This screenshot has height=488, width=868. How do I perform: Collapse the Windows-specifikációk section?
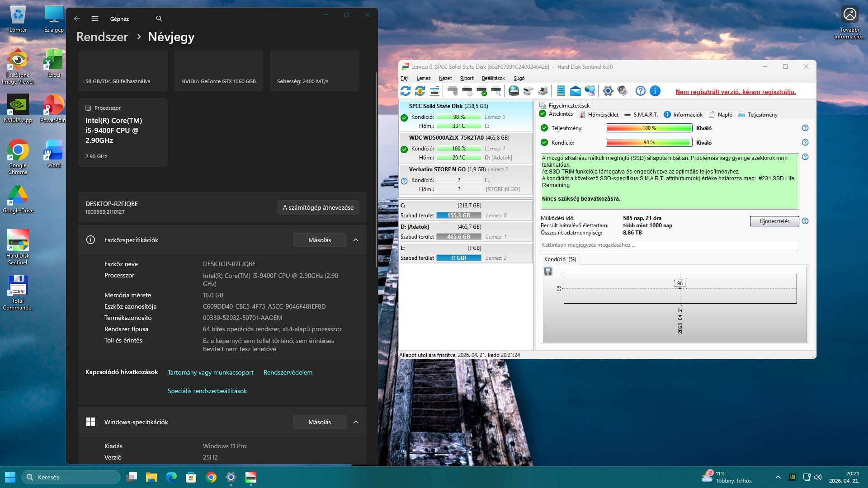pos(356,422)
